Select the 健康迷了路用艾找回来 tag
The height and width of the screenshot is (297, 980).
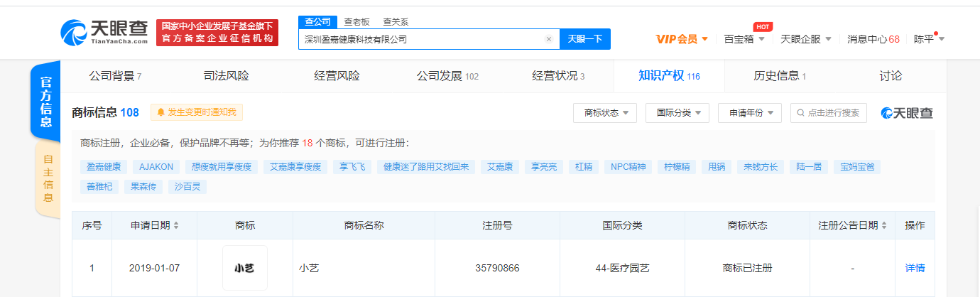tap(426, 167)
